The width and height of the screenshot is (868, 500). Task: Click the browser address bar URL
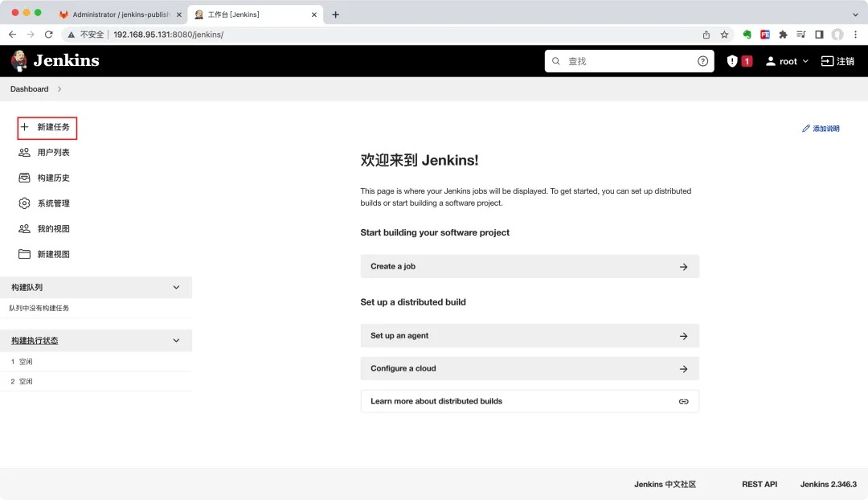[x=168, y=35]
